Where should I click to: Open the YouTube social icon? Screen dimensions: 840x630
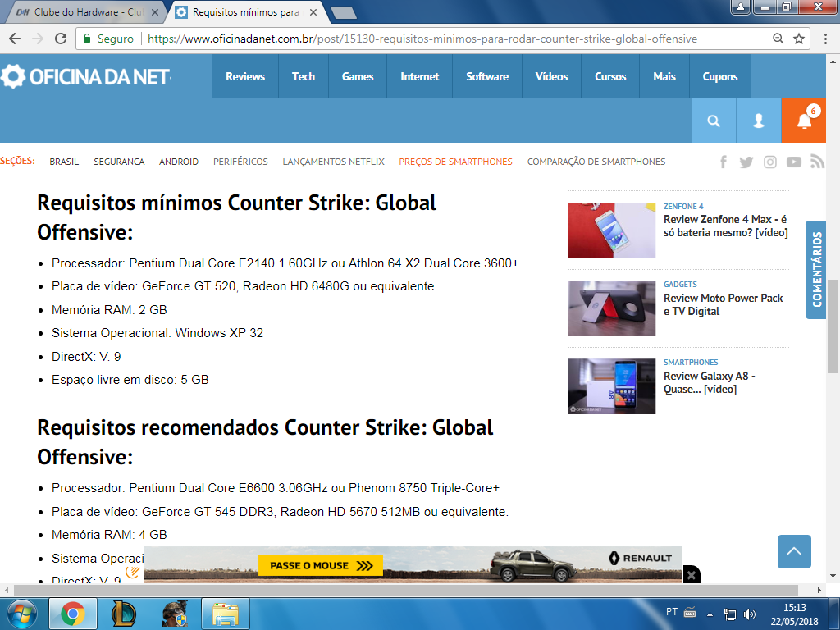[794, 162]
